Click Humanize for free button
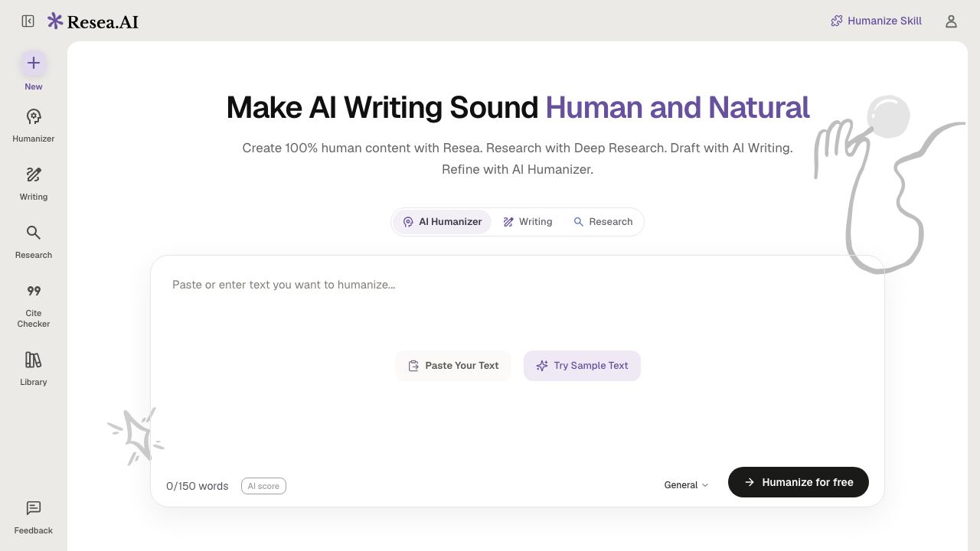The height and width of the screenshot is (551, 980). (799, 482)
